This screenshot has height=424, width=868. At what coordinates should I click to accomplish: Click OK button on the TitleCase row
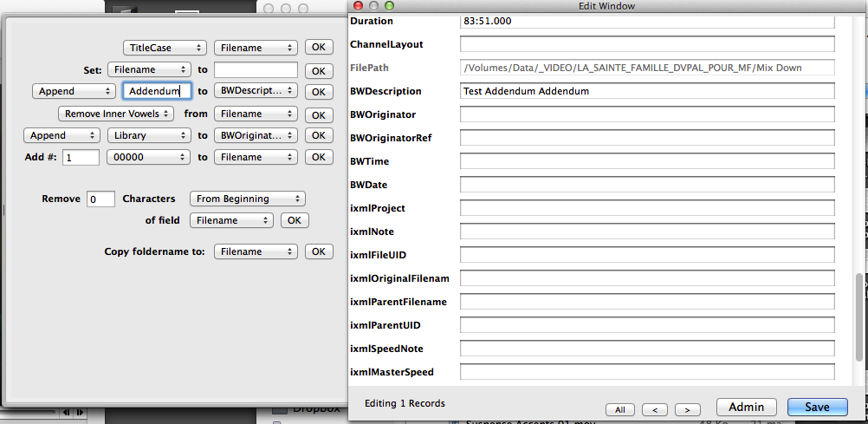[x=318, y=48]
